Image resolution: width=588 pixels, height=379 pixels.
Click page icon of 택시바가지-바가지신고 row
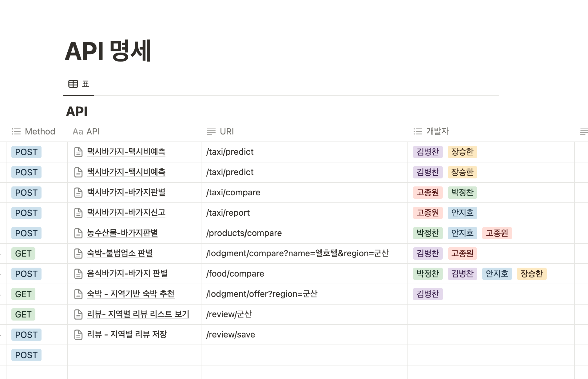[78, 213]
